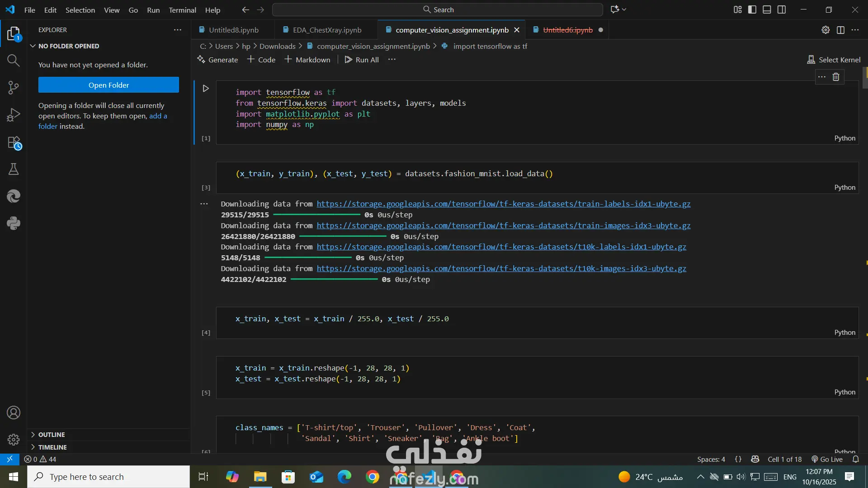Expand the OUTLINE section

[52, 435]
